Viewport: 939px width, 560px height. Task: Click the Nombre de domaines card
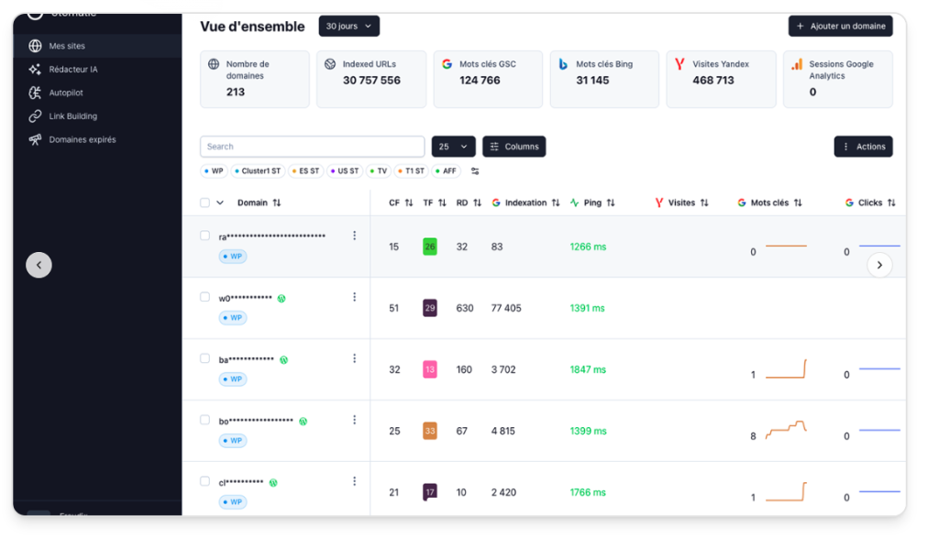(255, 79)
